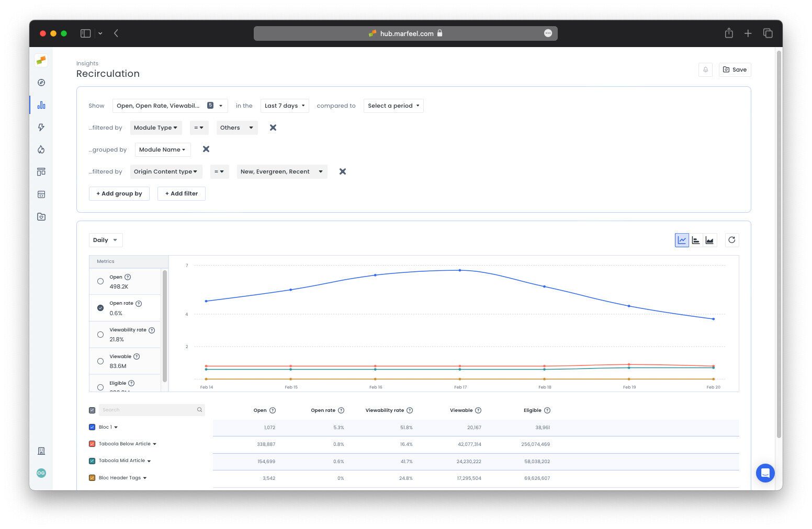Click the metrics panel scrollbar
Viewport: 812px width, 529px height.
tap(165, 325)
